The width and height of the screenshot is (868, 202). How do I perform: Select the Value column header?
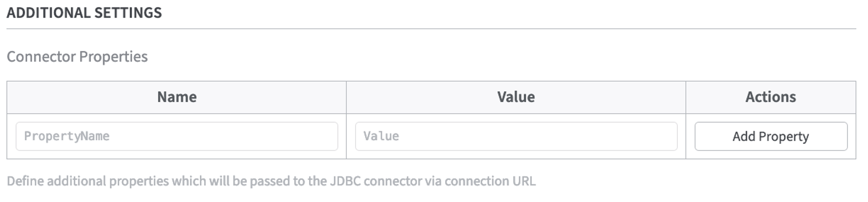click(516, 97)
